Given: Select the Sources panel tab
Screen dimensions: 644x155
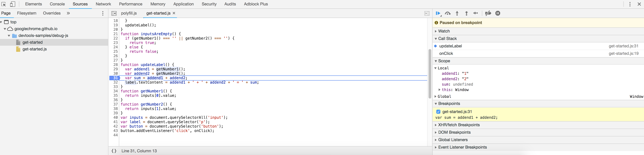Looking at the screenshot, I should pyautogui.click(x=80, y=4).
